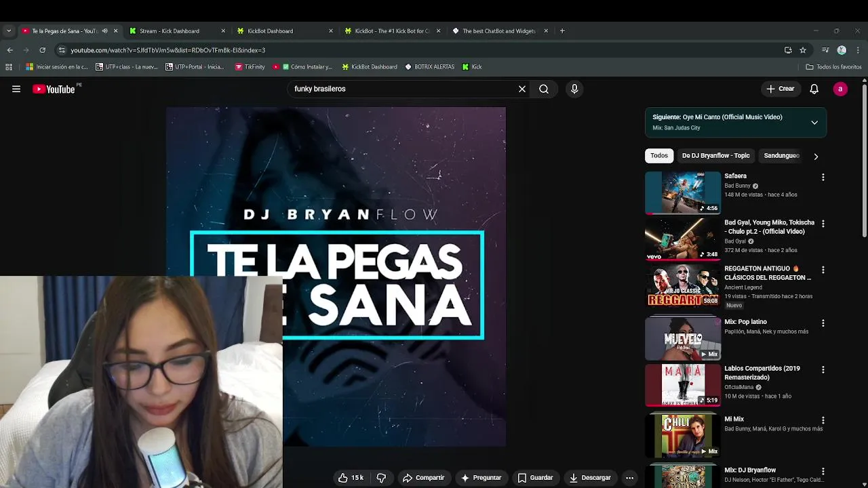Open the UTP+class bookmark
Image resolution: width=868 pixels, height=488 pixels.
click(x=126, y=66)
